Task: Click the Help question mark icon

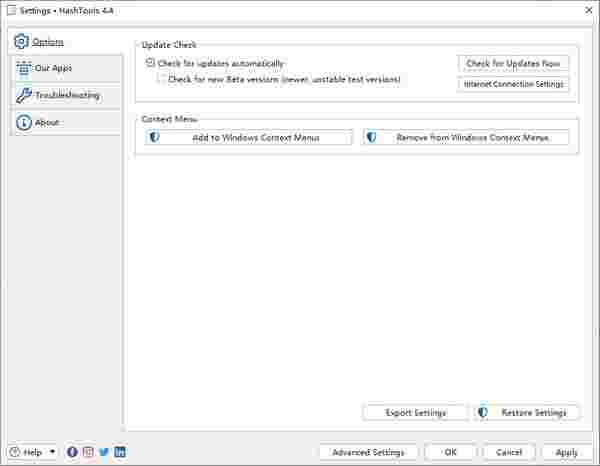Action: 15,452
